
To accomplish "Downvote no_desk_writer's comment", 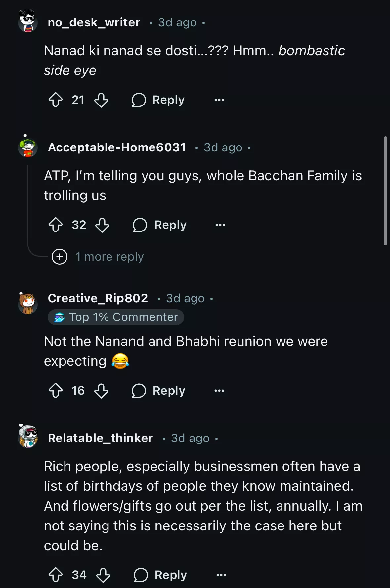I will (101, 100).
